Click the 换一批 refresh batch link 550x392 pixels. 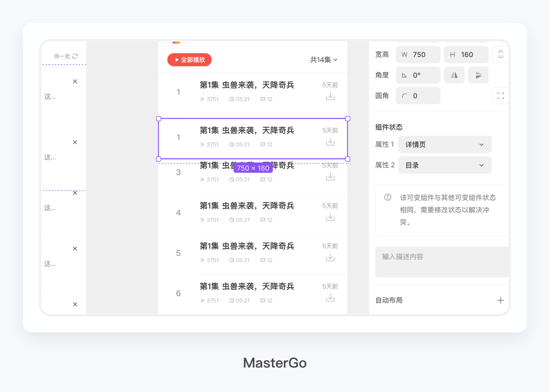pyautogui.click(x=63, y=56)
